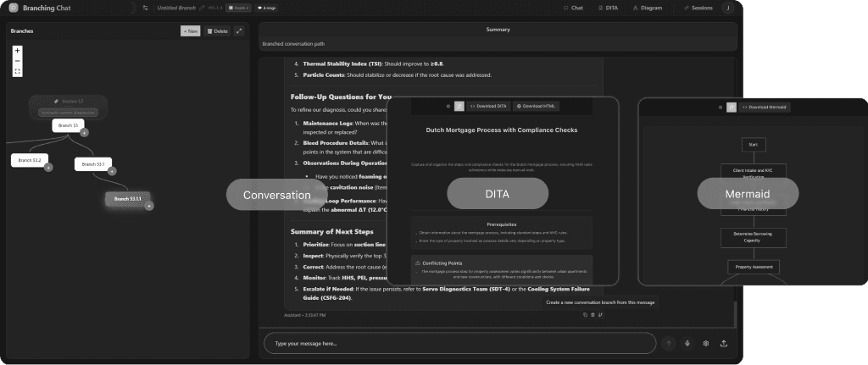Click the Summary panel header
The height and width of the screenshot is (365, 868).
pyautogui.click(x=498, y=30)
